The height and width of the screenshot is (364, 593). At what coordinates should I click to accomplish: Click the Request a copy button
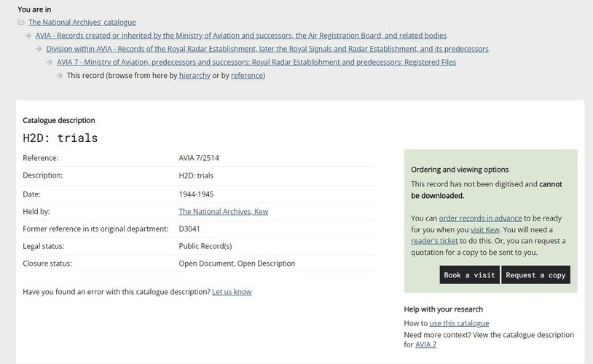point(535,274)
